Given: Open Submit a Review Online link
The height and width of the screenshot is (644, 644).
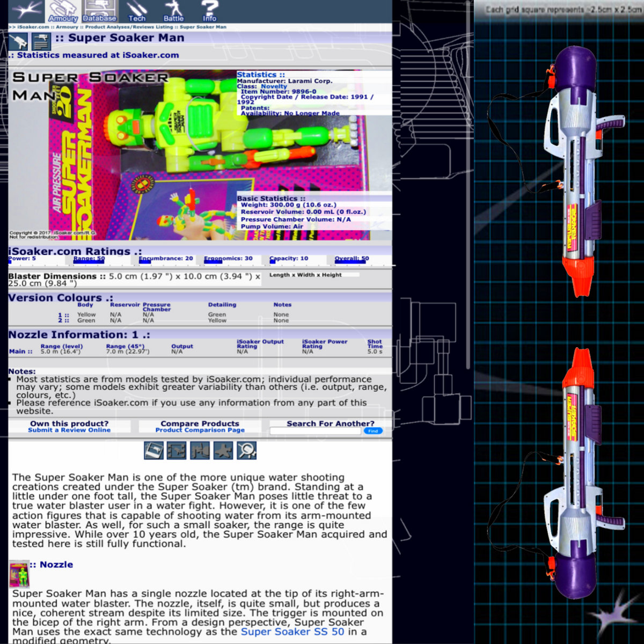Looking at the screenshot, I should point(69,430).
